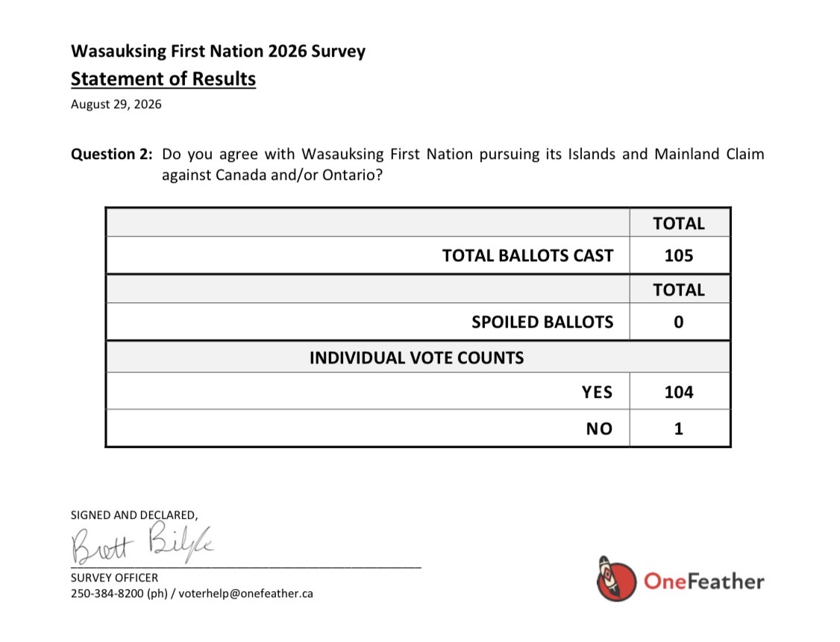Click the SPOILED BALLOTS row label
Viewport: 840px width, 642px height.
coord(542,322)
